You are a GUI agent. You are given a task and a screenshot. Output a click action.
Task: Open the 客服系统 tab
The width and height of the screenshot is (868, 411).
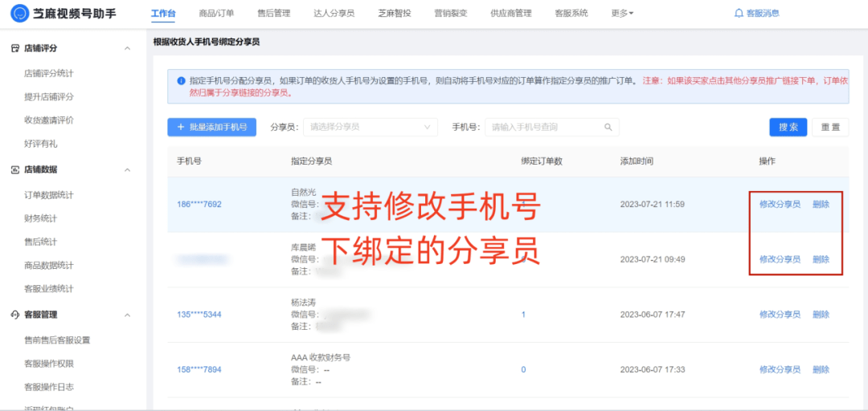pos(571,14)
